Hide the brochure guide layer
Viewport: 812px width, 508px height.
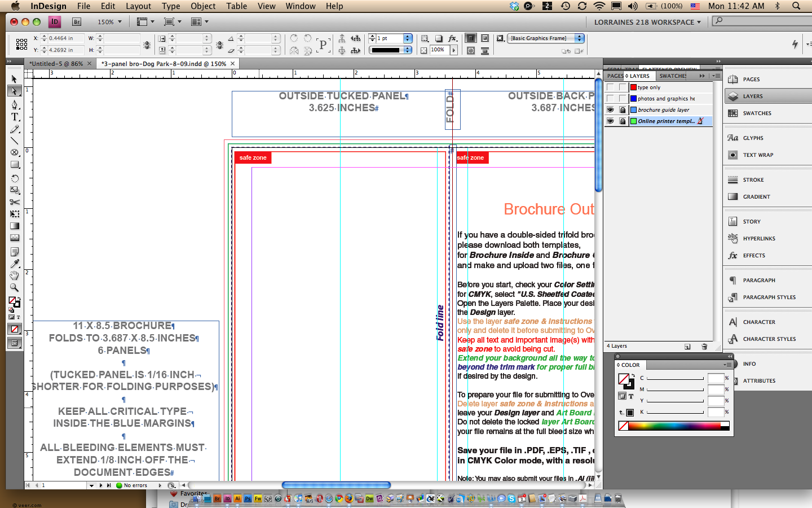(x=610, y=110)
